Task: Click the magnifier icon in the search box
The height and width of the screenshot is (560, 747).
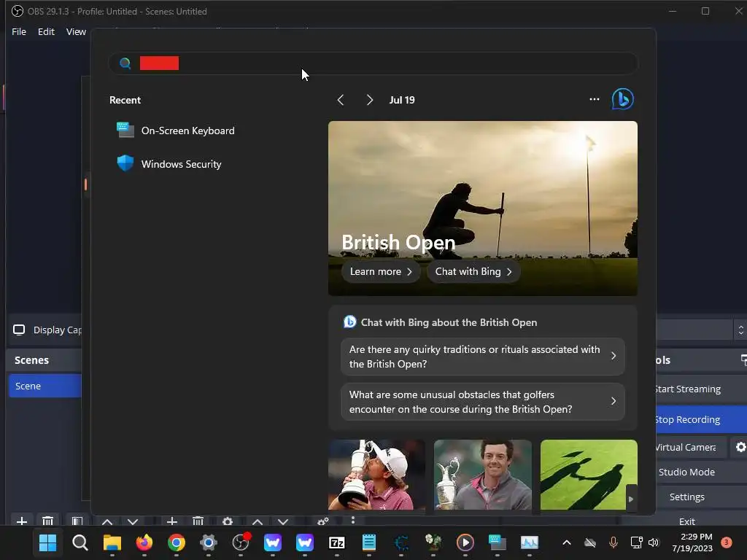Action: coord(125,63)
